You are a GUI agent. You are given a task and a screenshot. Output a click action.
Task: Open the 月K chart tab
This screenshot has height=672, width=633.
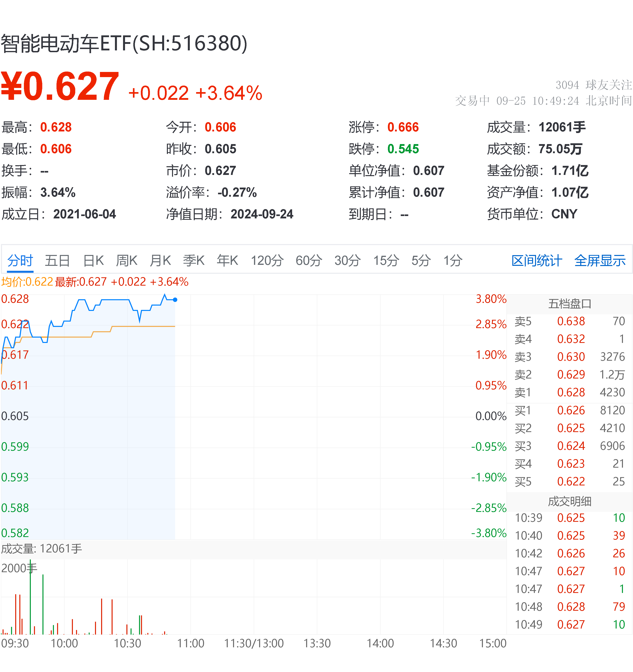(x=160, y=261)
